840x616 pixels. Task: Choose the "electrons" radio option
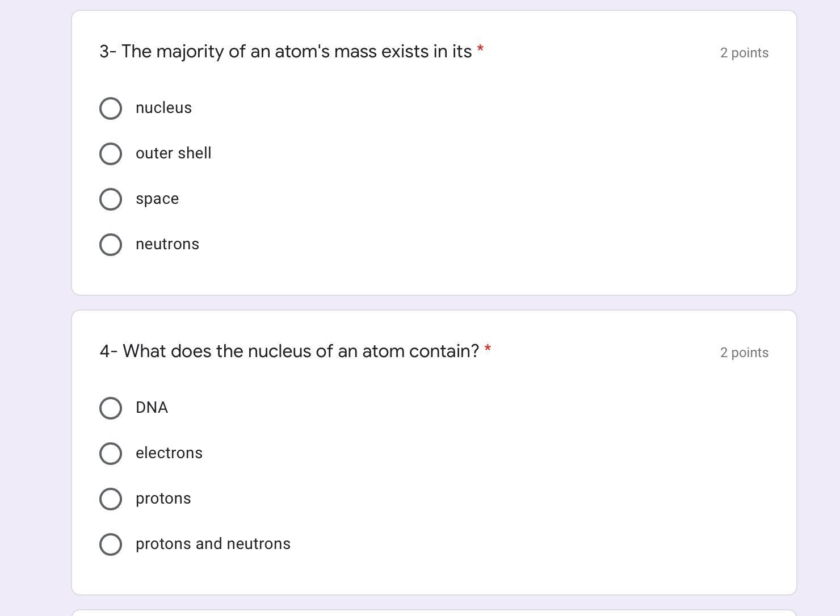tap(111, 454)
